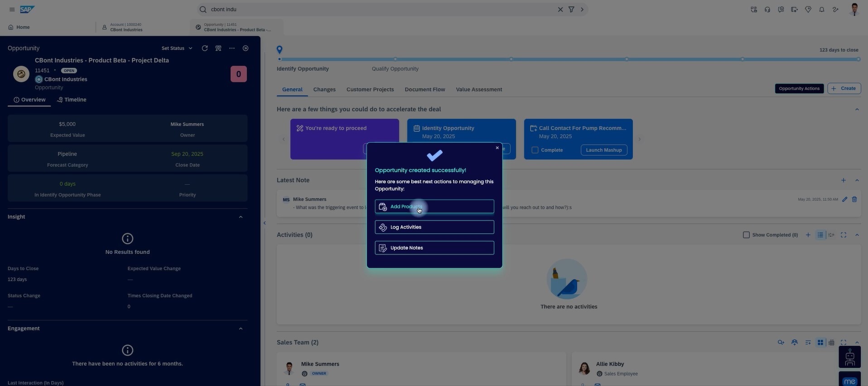The image size is (868, 386).
Task: Check the Complete checkbox on Call Contact card
Action: pos(535,150)
